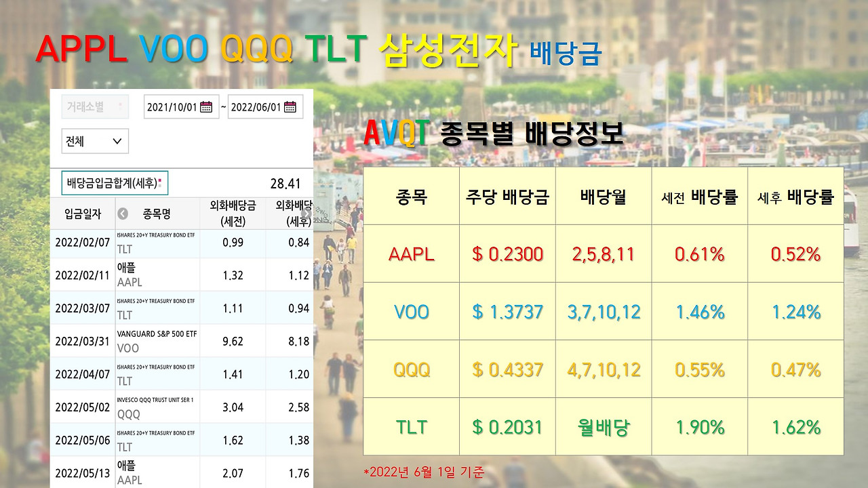Screen dimensions: 868x488
Task: Click the 배당월 table header
Action: click(x=604, y=197)
